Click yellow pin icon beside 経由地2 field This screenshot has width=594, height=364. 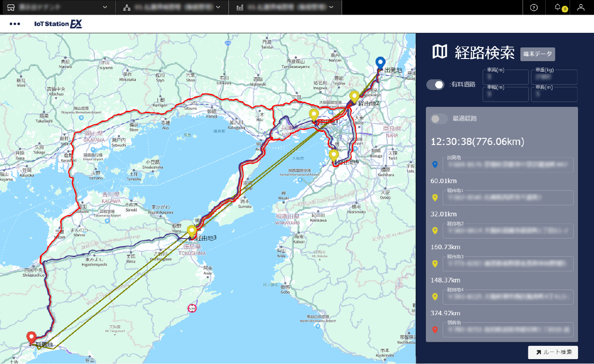pyautogui.click(x=435, y=231)
